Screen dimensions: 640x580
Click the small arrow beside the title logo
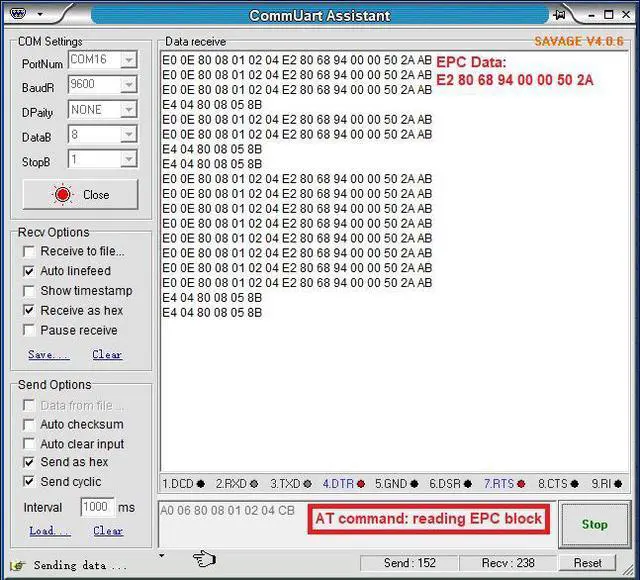[x=40, y=15]
